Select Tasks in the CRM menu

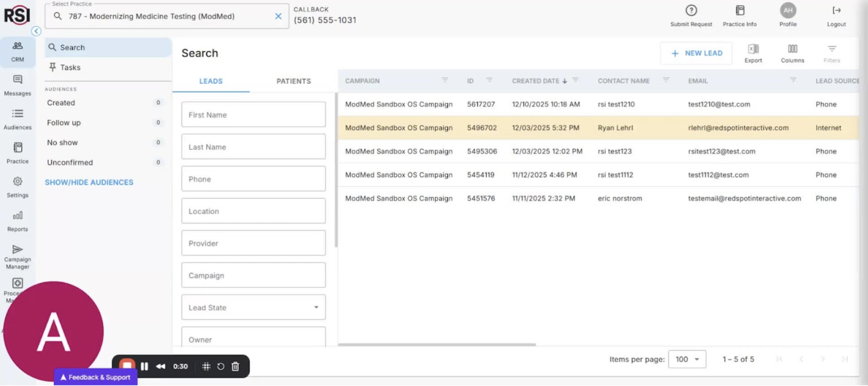[x=70, y=68]
